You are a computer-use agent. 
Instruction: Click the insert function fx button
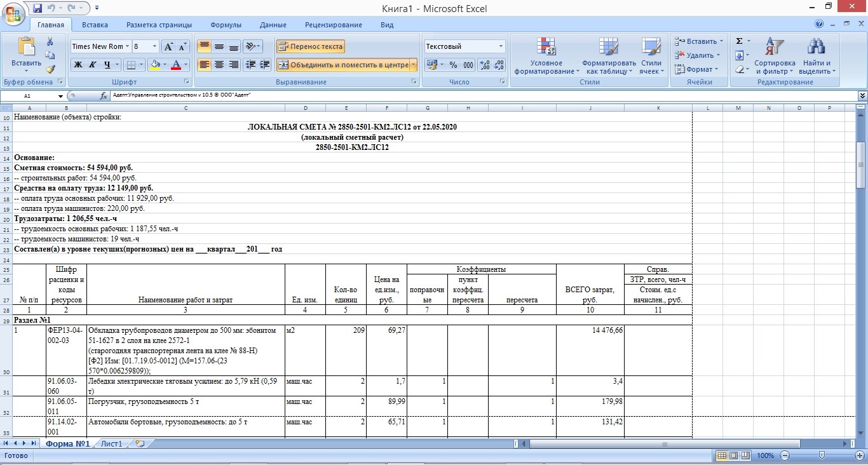(x=104, y=95)
